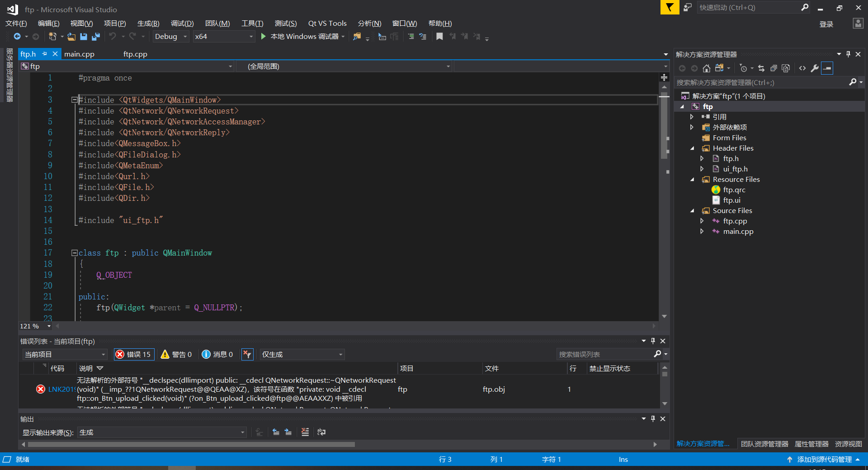Switch to the main.cpp tab
Image resolution: width=868 pixels, height=470 pixels.
pos(79,54)
